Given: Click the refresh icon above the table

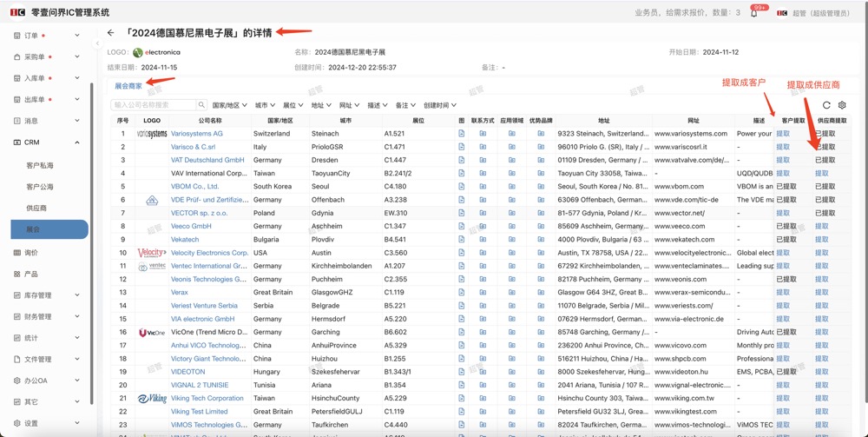Looking at the screenshot, I should [x=826, y=105].
